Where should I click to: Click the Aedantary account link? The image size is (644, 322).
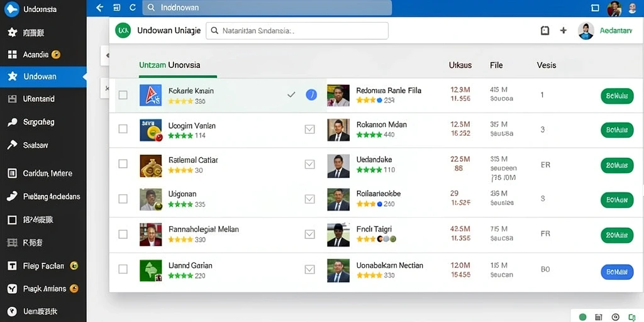click(x=616, y=31)
